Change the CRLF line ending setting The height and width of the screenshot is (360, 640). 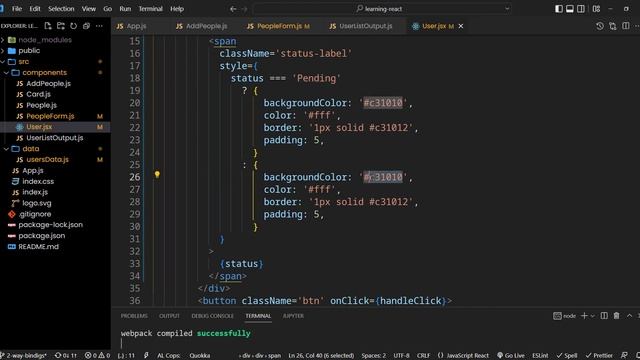tap(423, 356)
